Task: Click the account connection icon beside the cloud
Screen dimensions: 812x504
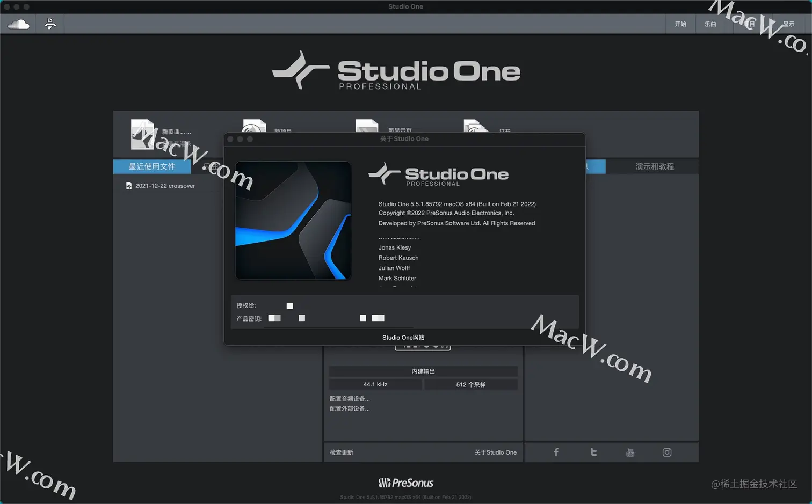Action: [x=50, y=24]
